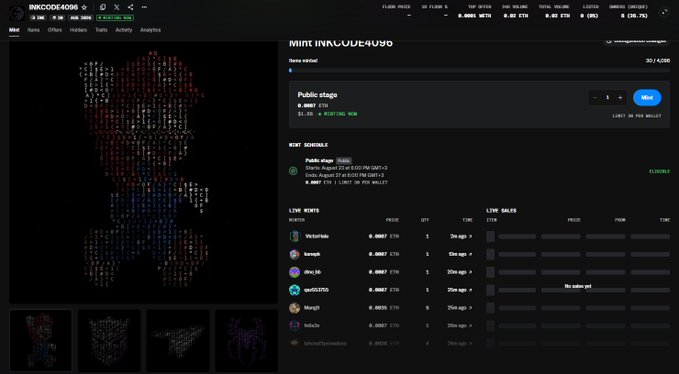Favorite INKCODE4096 with the star icon
The width and height of the screenshot is (679, 374).
click(x=84, y=7)
